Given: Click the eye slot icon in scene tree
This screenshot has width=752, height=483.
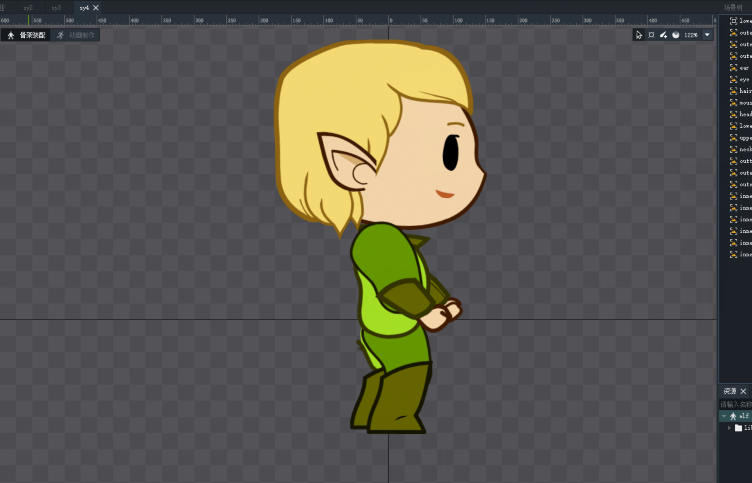Looking at the screenshot, I should [733, 79].
